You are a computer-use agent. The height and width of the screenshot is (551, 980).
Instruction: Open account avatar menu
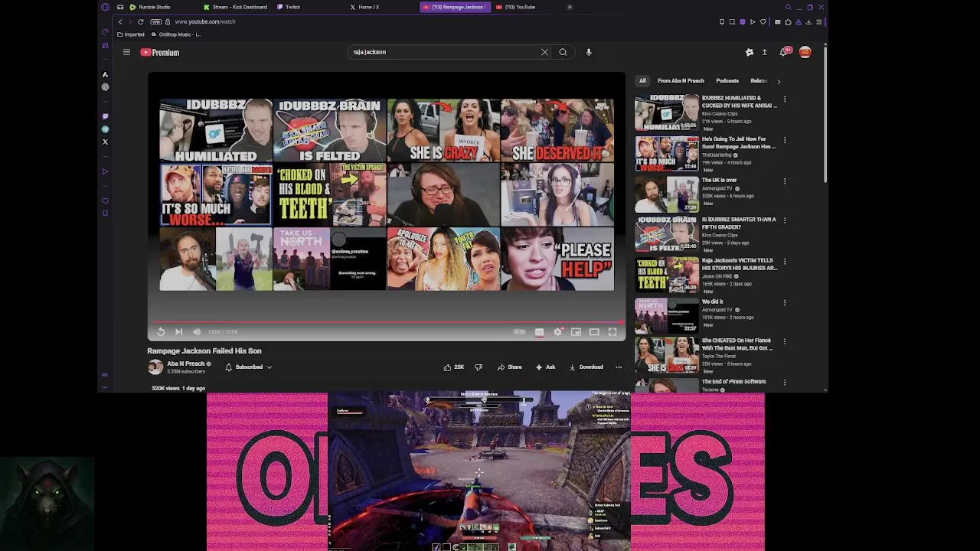[x=805, y=52]
